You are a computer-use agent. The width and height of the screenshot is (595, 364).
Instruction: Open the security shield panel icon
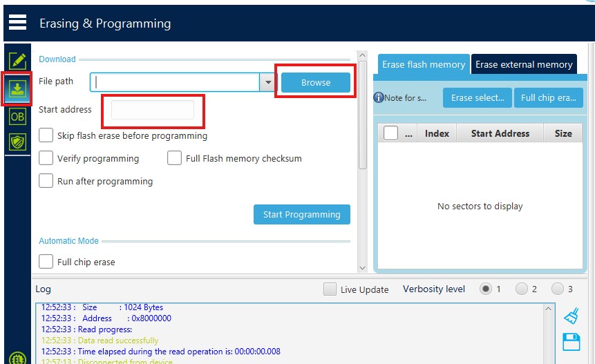tap(17, 142)
